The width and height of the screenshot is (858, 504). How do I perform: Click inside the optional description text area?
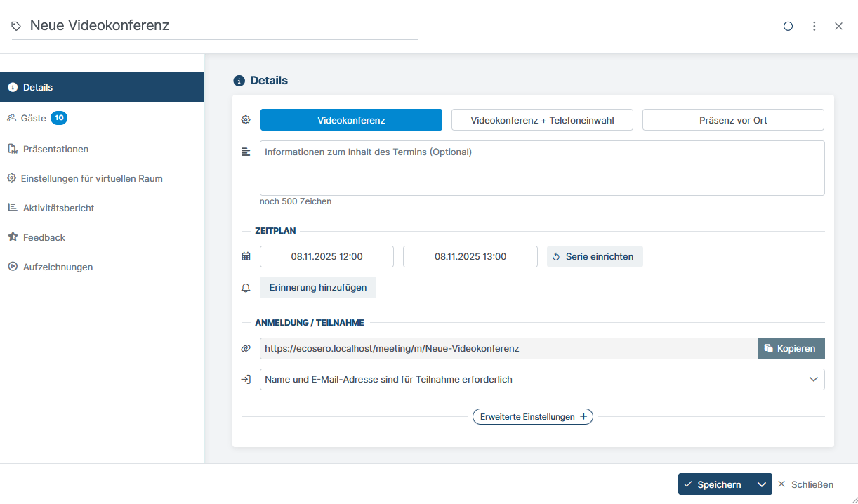541,167
